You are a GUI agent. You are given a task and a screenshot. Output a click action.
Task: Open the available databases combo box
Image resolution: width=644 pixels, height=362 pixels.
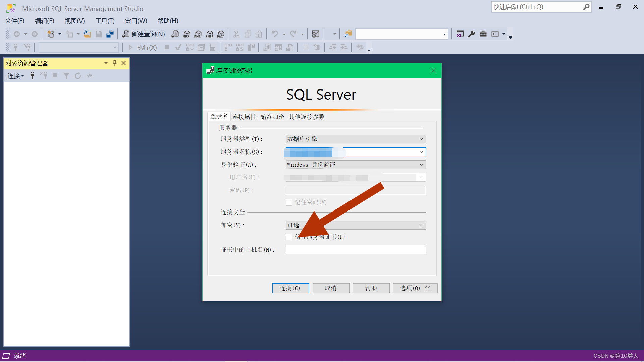[78, 47]
